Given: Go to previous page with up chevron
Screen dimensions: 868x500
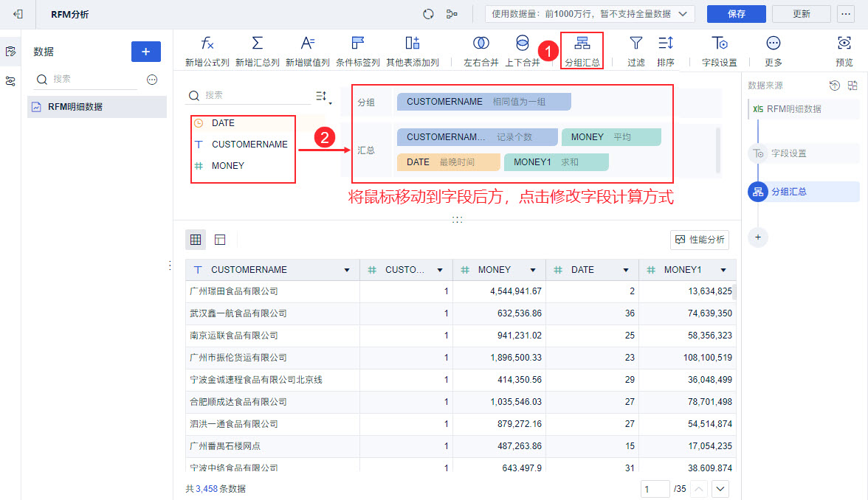Looking at the screenshot, I should 699,489.
